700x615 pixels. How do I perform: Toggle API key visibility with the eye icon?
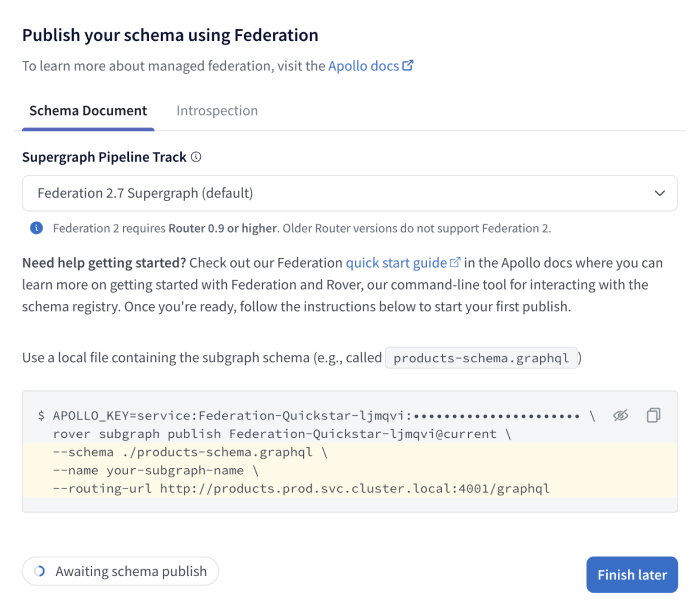[621, 416]
